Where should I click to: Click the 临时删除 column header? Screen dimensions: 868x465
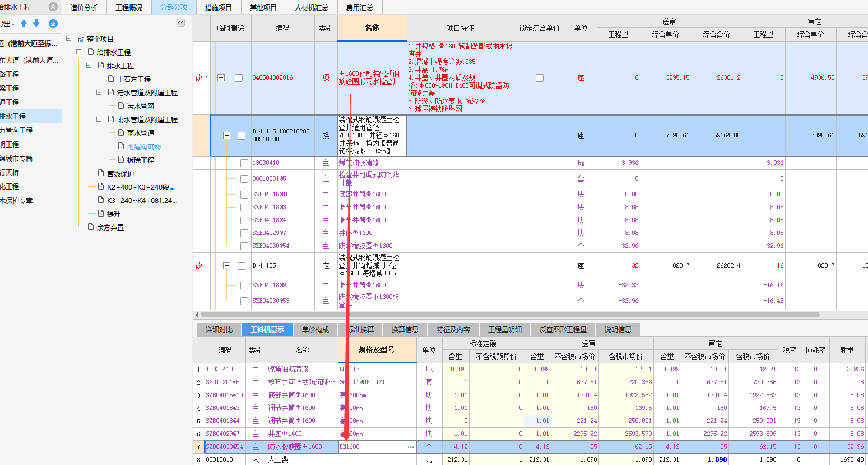coord(231,28)
